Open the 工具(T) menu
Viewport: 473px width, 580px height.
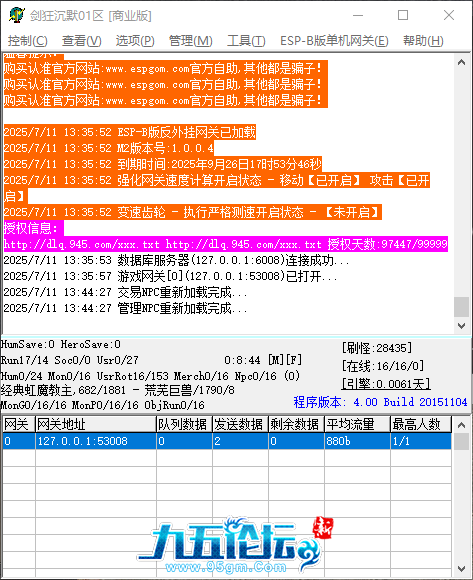click(x=246, y=41)
